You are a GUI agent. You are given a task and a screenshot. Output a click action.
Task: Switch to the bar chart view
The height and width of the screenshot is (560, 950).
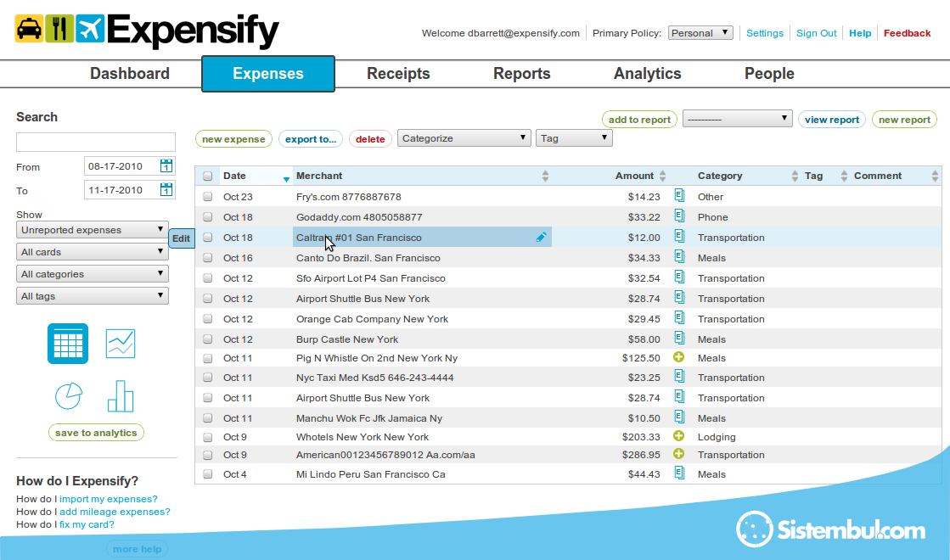(121, 396)
